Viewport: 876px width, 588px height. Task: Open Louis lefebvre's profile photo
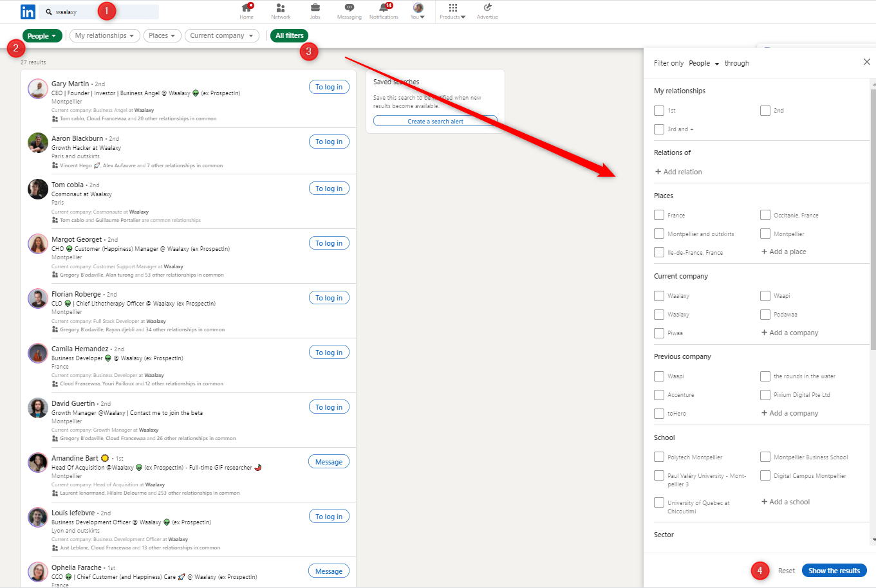pyautogui.click(x=38, y=517)
